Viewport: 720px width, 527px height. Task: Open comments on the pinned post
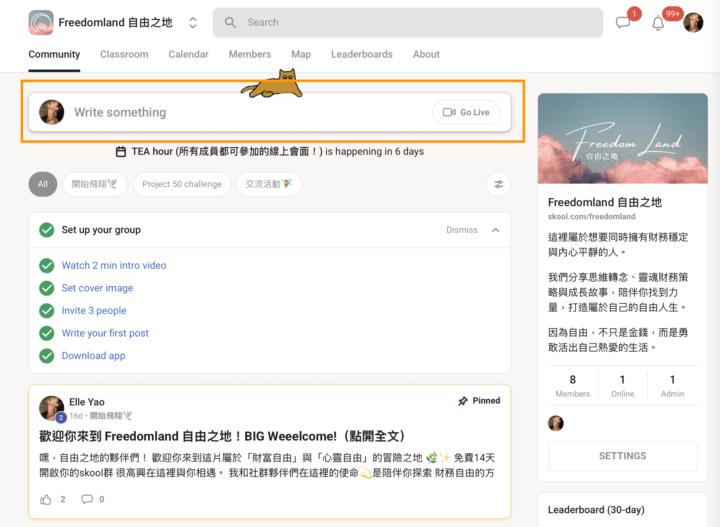click(87, 499)
